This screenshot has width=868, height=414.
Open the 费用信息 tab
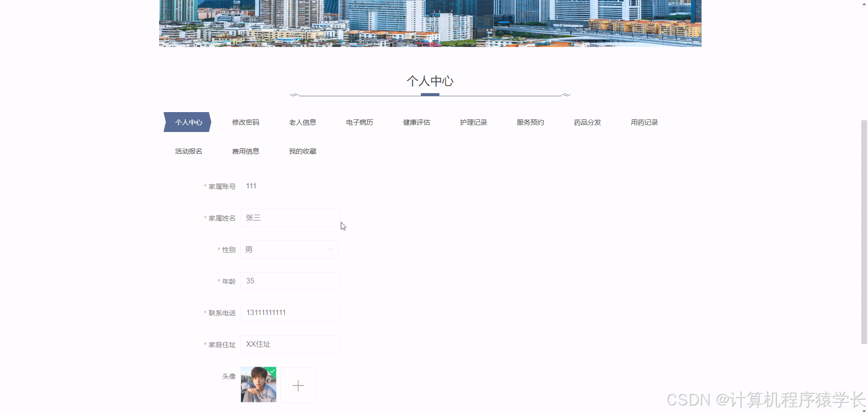tap(245, 151)
